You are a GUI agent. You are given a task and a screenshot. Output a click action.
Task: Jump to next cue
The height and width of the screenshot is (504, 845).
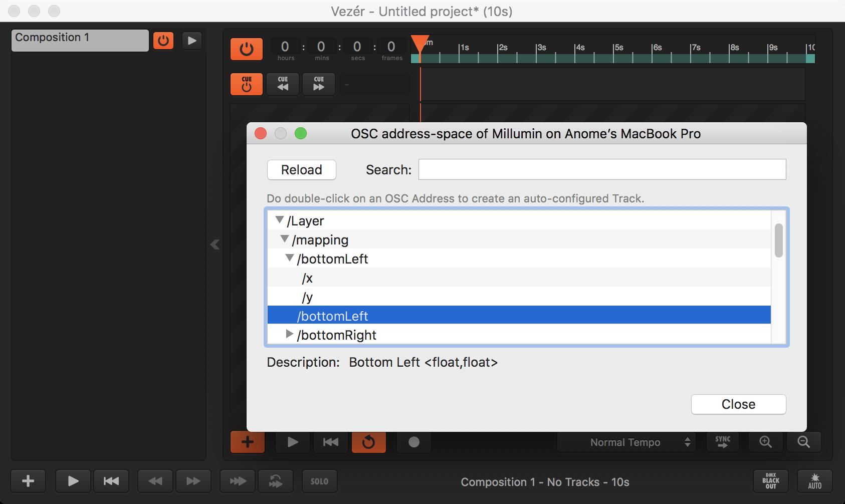pos(319,84)
